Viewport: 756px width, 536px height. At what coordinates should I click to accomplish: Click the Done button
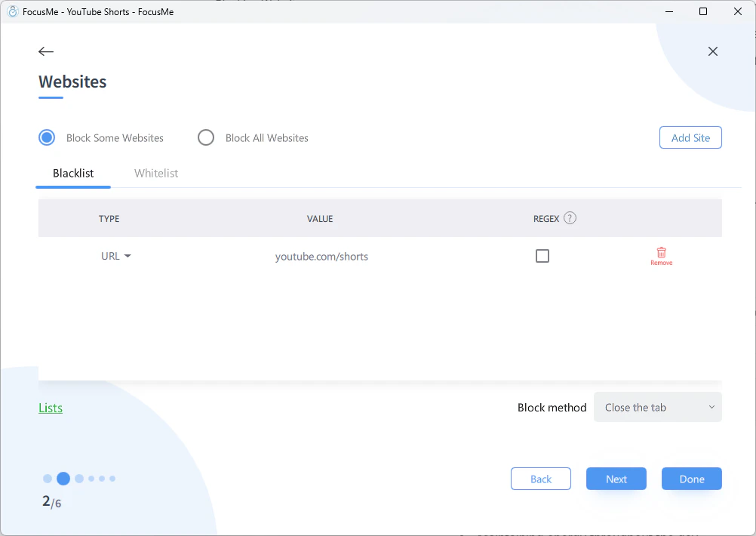point(691,479)
